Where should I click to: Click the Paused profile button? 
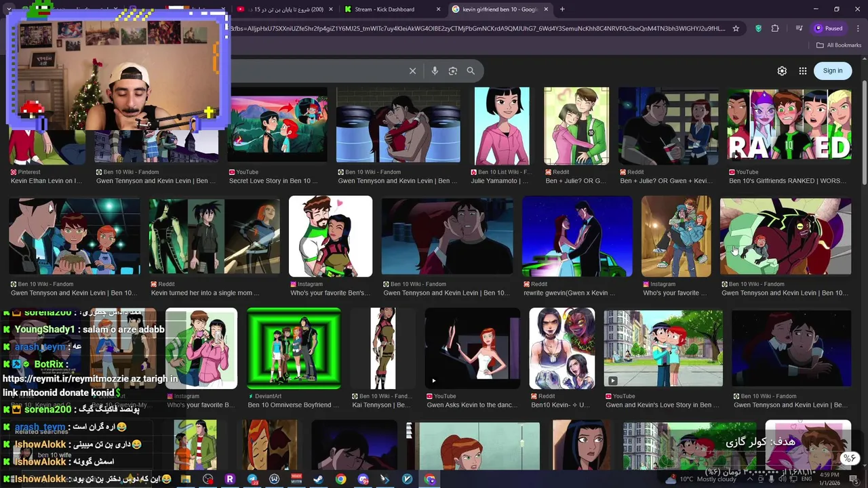[828, 28]
